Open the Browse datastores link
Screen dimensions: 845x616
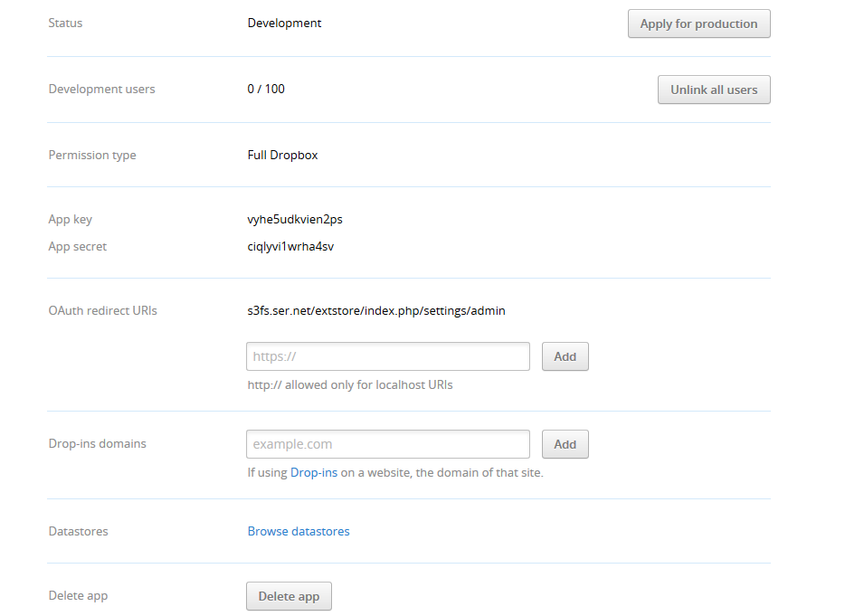(x=299, y=531)
